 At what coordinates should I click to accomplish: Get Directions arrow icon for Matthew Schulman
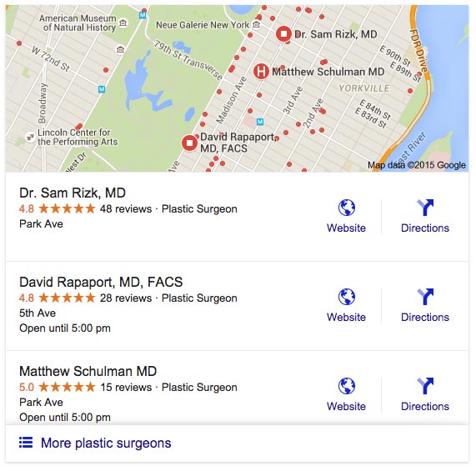coord(425,386)
